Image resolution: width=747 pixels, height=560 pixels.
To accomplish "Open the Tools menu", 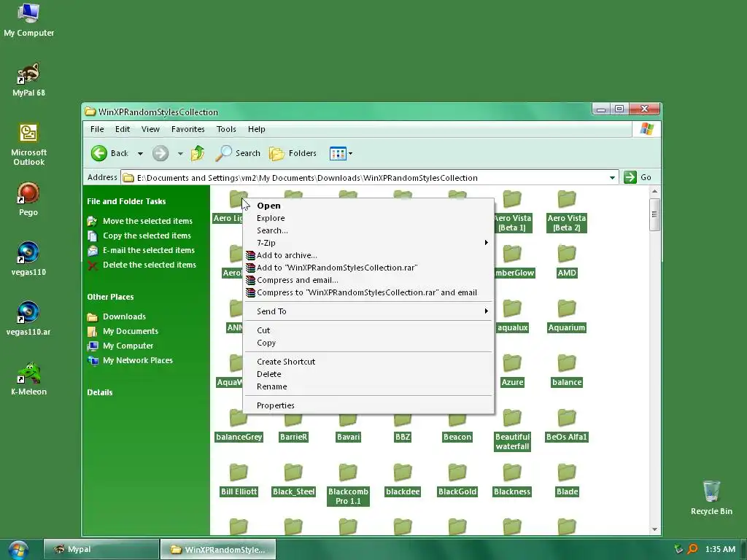I will (x=226, y=129).
